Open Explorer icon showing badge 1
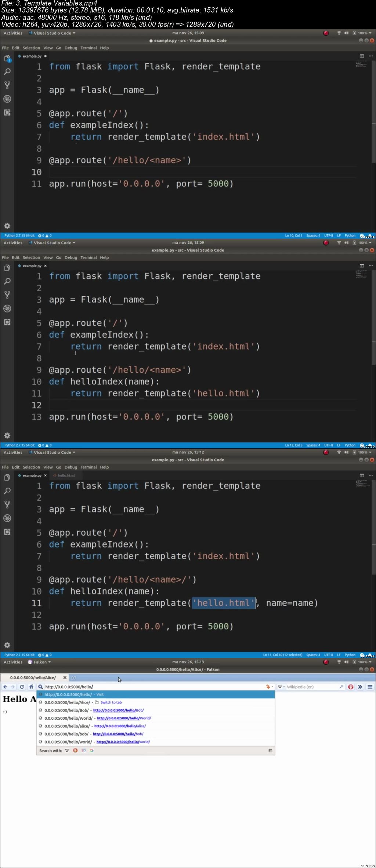This screenshot has height=868, width=376. [7, 58]
